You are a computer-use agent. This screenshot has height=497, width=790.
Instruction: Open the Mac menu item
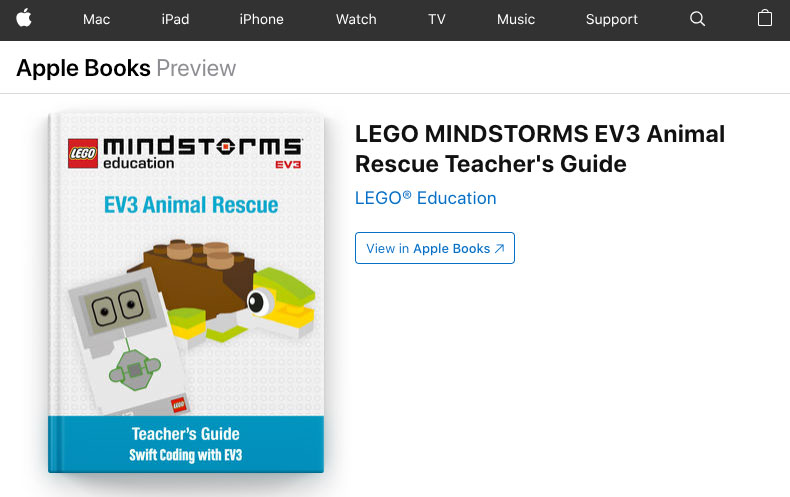click(96, 19)
